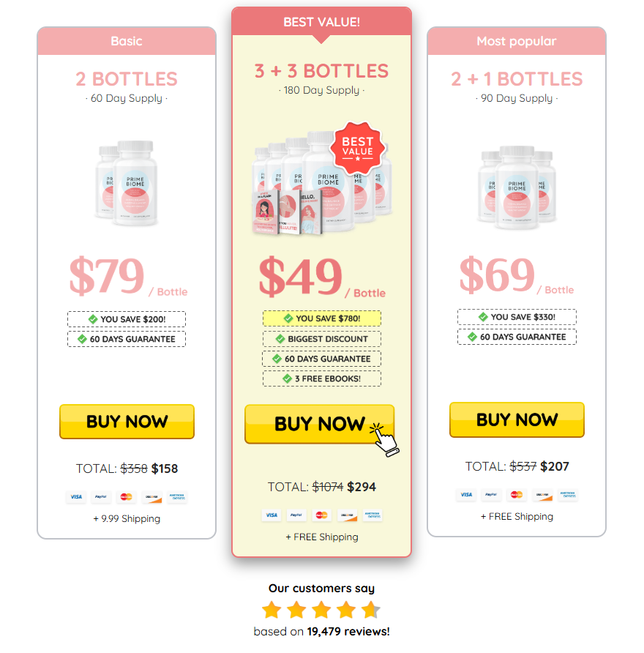Select the Most popular package header
644x653 pixels.
pos(517,41)
